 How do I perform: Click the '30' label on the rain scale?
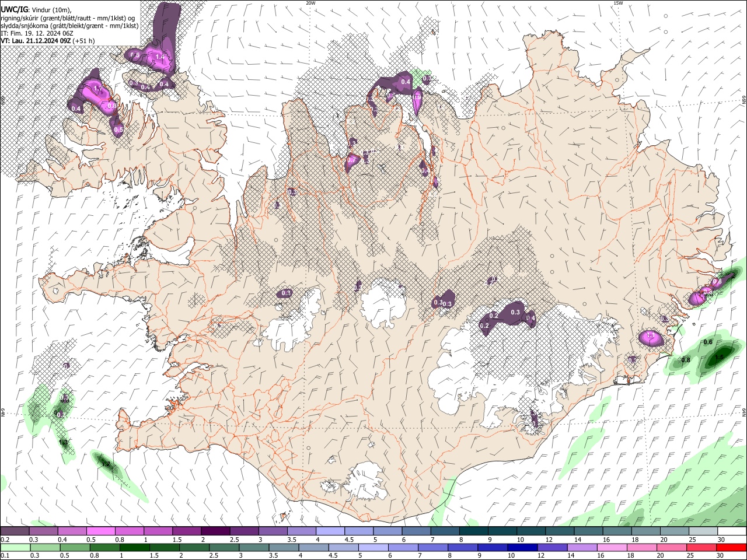[x=721, y=556]
